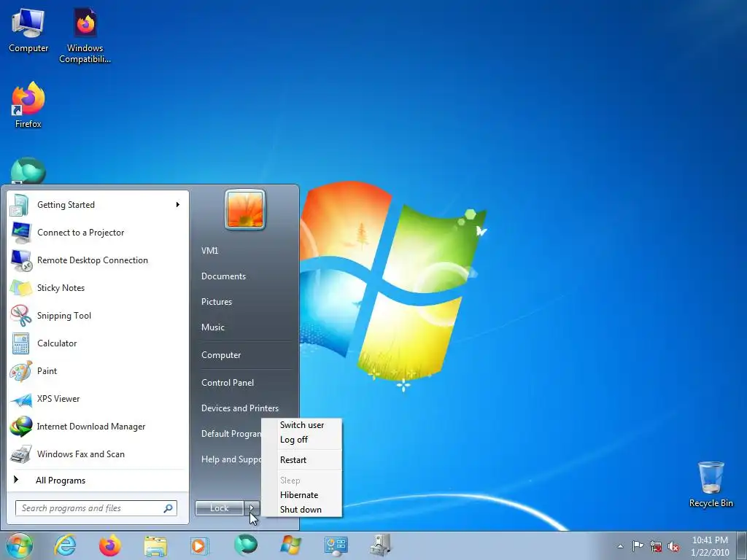The image size is (747, 560).
Task: Open Windows Explorer folder icon on taskbar
Action: coord(155,546)
